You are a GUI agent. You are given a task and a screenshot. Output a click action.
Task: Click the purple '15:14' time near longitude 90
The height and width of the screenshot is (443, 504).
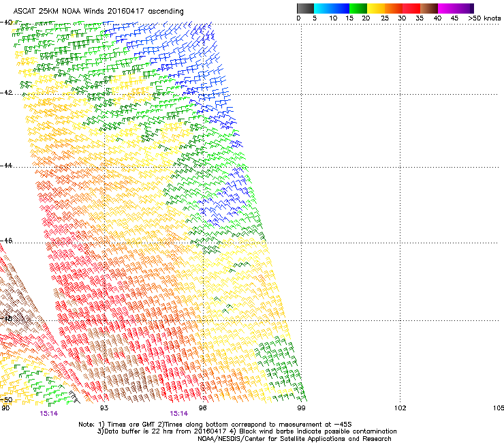coord(49,414)
